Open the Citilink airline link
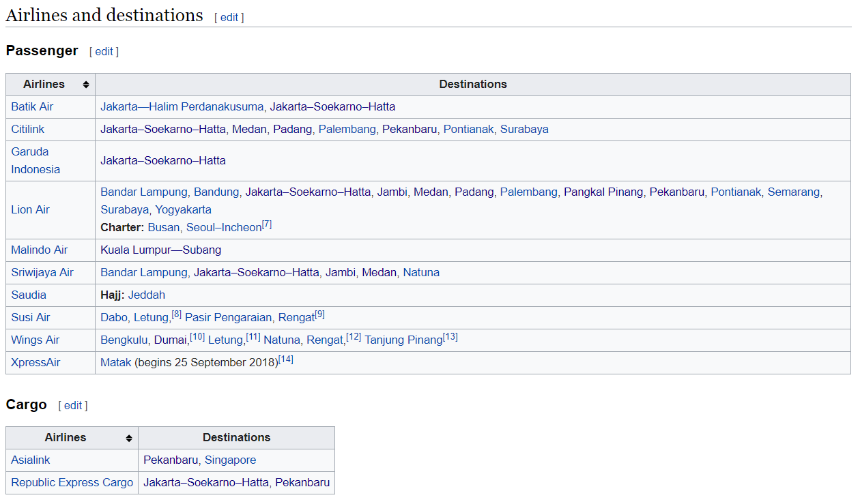Viewport: 860px width, 504px height. click(28, 130)
